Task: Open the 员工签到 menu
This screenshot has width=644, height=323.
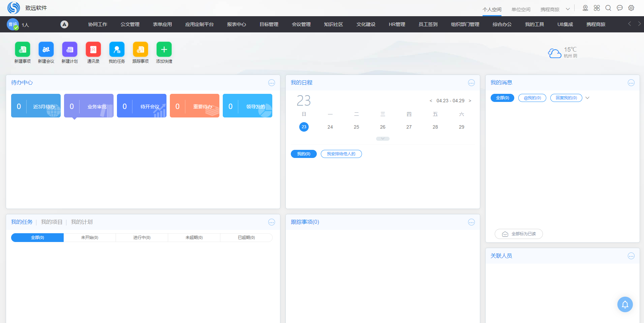Action: tap(428, 24)
